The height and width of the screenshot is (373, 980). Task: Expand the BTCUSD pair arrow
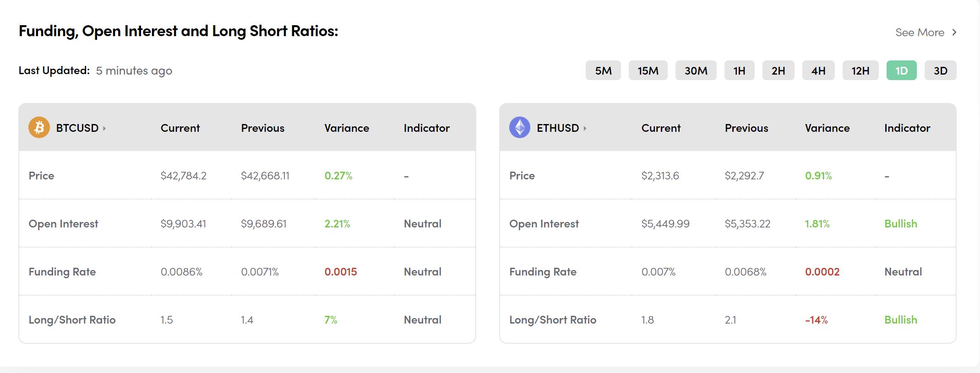[104, 128]
